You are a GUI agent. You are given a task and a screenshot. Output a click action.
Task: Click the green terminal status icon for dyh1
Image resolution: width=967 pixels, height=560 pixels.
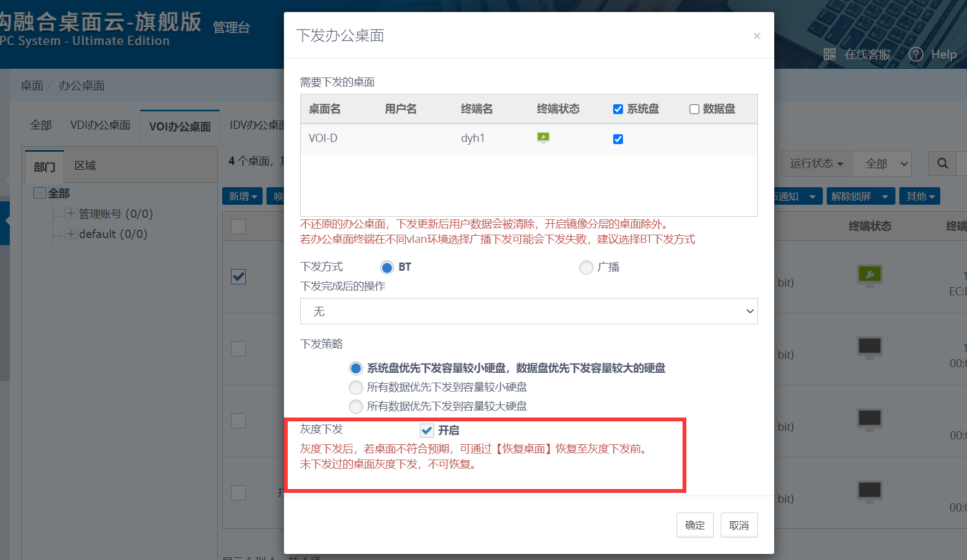(543, 138)
